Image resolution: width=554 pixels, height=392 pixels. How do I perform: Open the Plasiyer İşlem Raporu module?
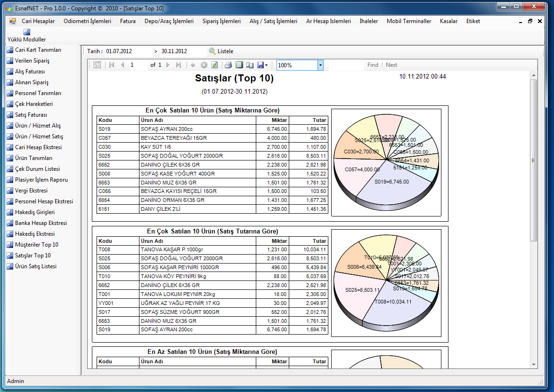tap(38, 180)
